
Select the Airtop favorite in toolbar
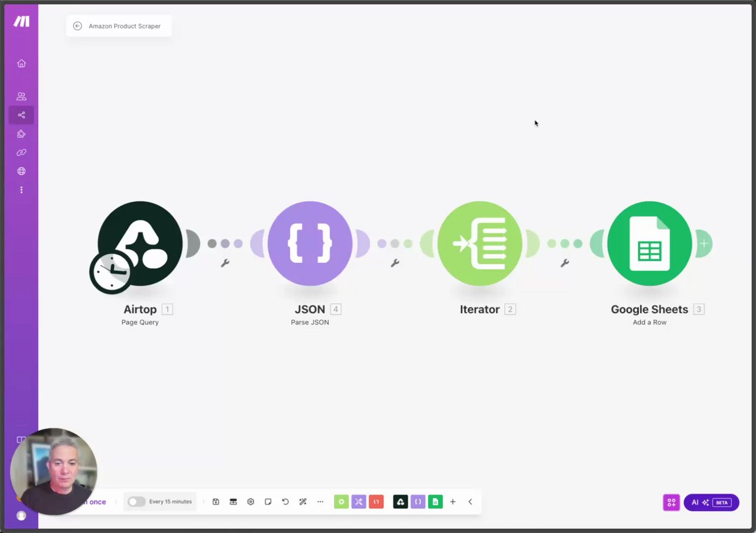[x=400, y=502]
